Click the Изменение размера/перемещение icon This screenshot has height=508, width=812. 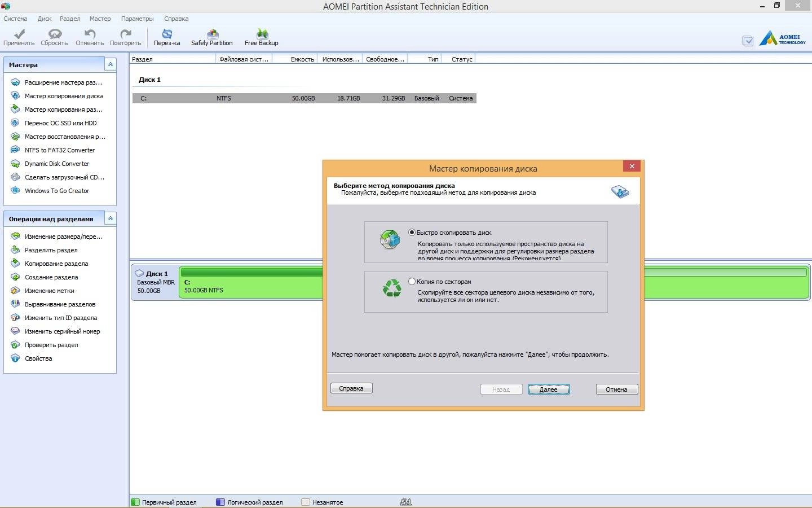point(15,237)
